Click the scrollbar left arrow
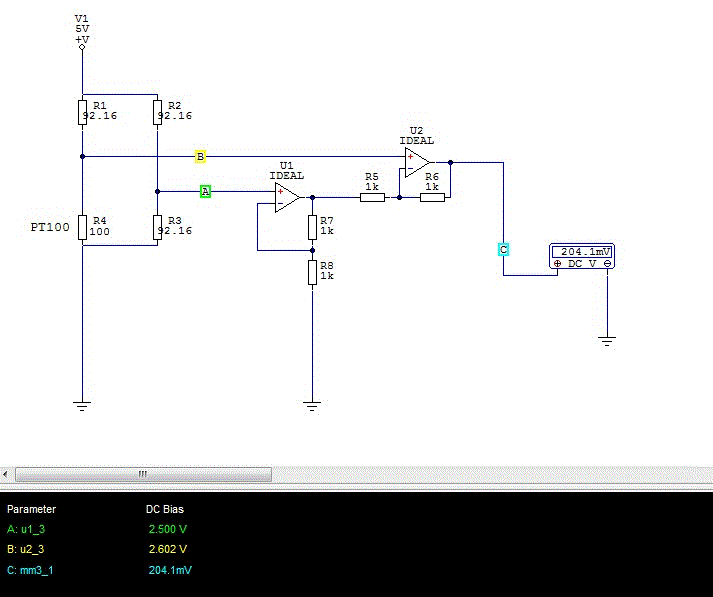The image size is (713, 597). point(5,474)
